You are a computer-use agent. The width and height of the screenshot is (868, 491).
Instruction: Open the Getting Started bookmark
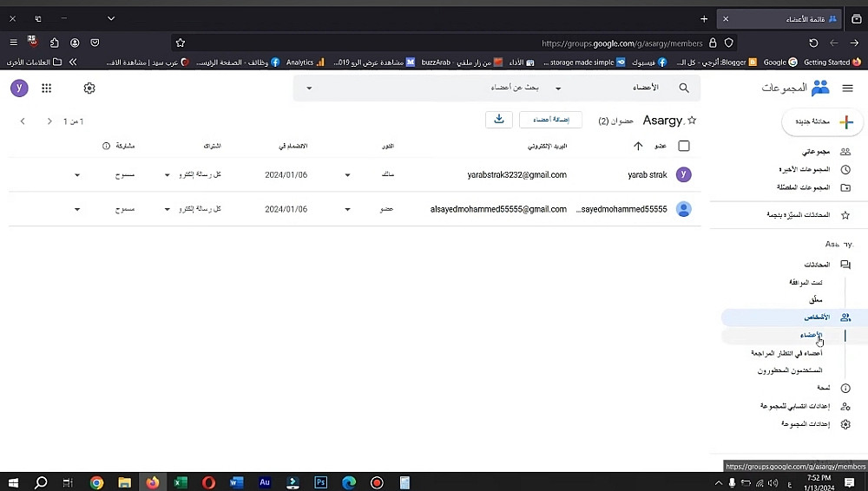pos(832,62)
